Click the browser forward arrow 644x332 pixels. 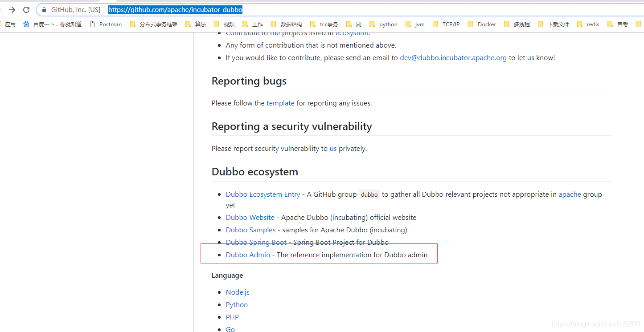(x=12, y=10)
